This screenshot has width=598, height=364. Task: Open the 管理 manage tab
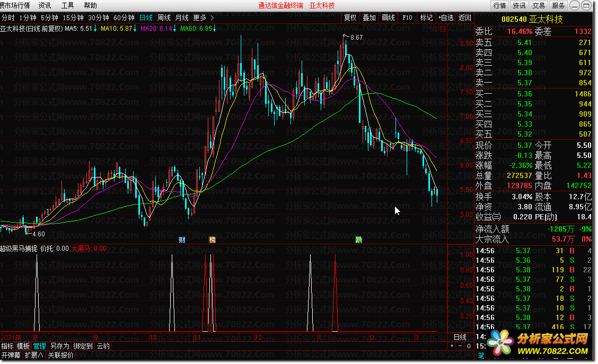pyautogui.click(x=39, y=346)
